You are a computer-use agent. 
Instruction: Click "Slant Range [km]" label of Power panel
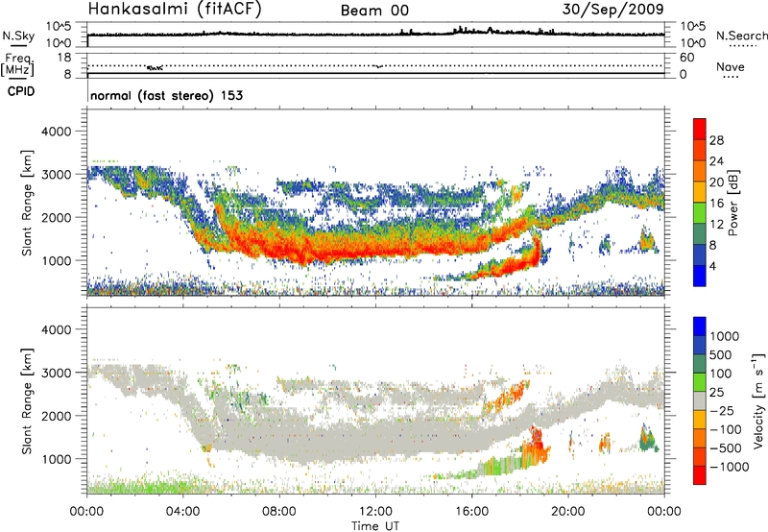tap(27, 204)
